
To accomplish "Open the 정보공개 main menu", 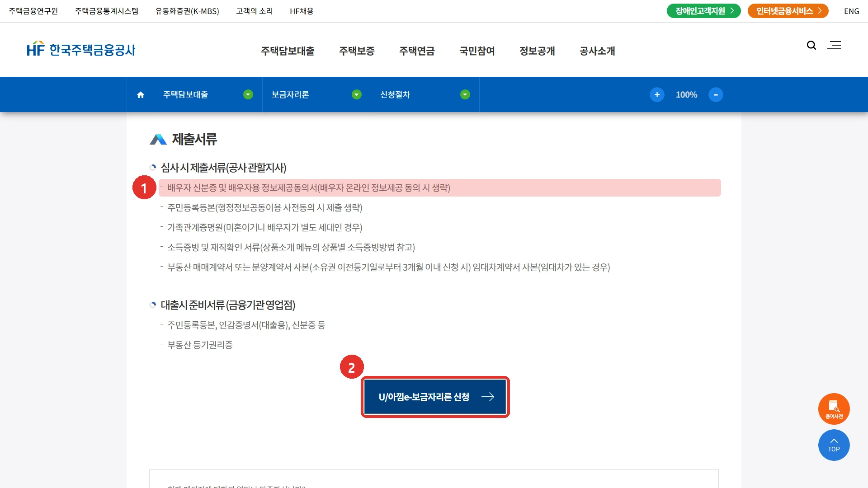I will coord(537,51).
